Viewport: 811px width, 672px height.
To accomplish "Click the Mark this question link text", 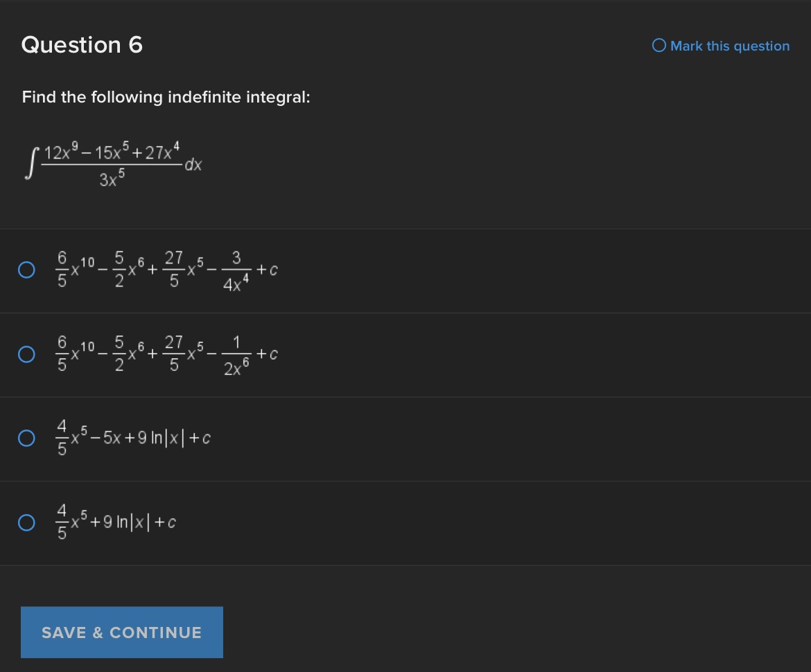I will click(x=730, y=46).
